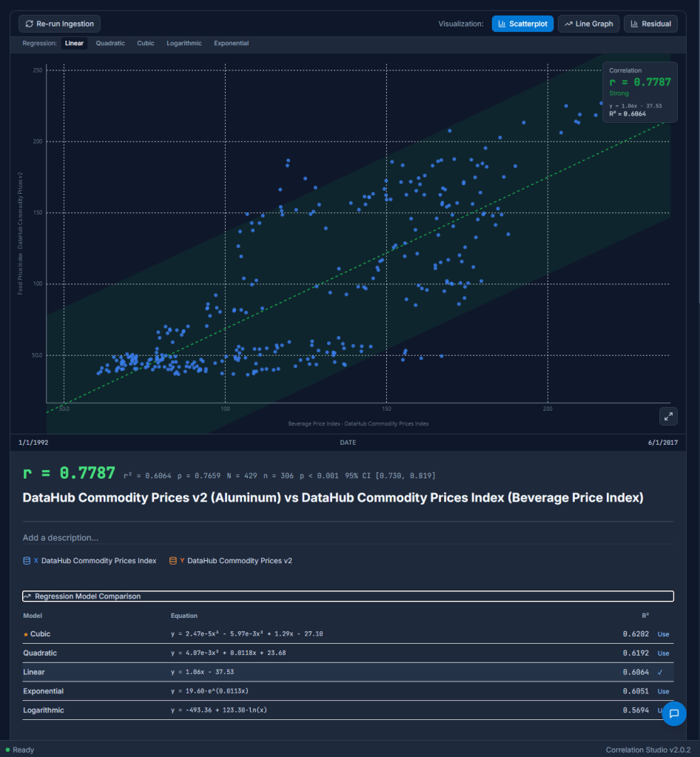The width and height of the screenshot is (700, 757).
Task: Click the Model column header
Action: point(33,616)
